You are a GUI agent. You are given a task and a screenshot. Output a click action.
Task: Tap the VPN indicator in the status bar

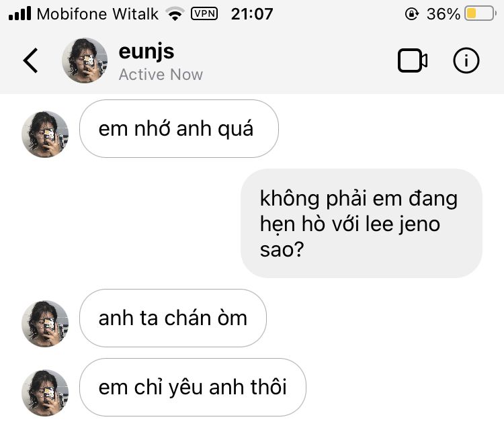click(x=204, y=13)
